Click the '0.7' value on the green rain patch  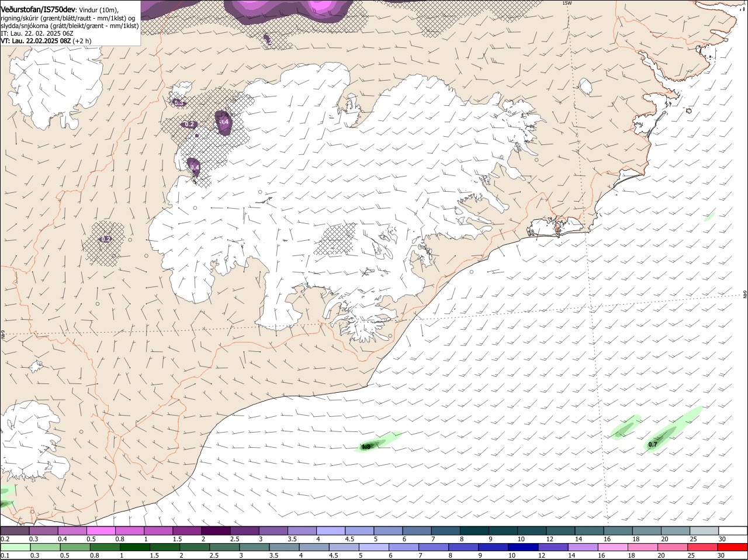pos(653,444)
